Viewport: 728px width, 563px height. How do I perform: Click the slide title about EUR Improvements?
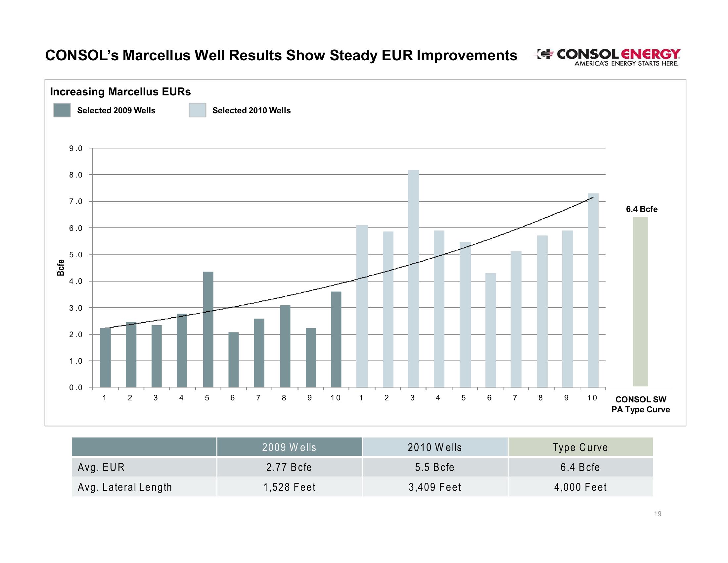(281, 55)
